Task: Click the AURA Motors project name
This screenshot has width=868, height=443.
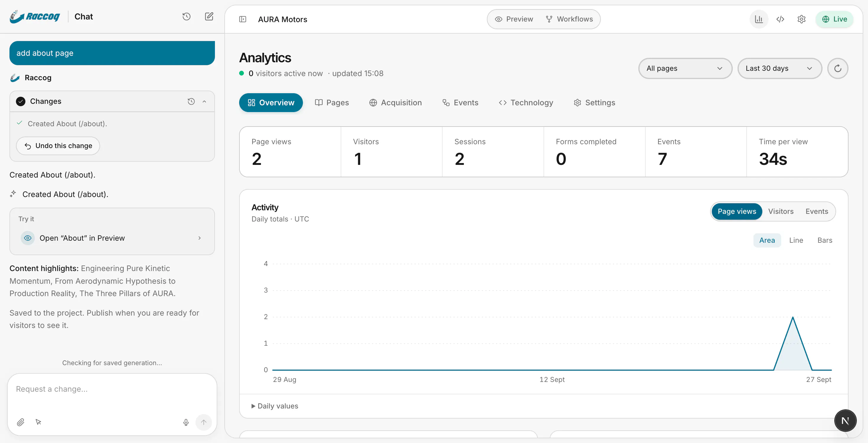Action: [282, 19]
